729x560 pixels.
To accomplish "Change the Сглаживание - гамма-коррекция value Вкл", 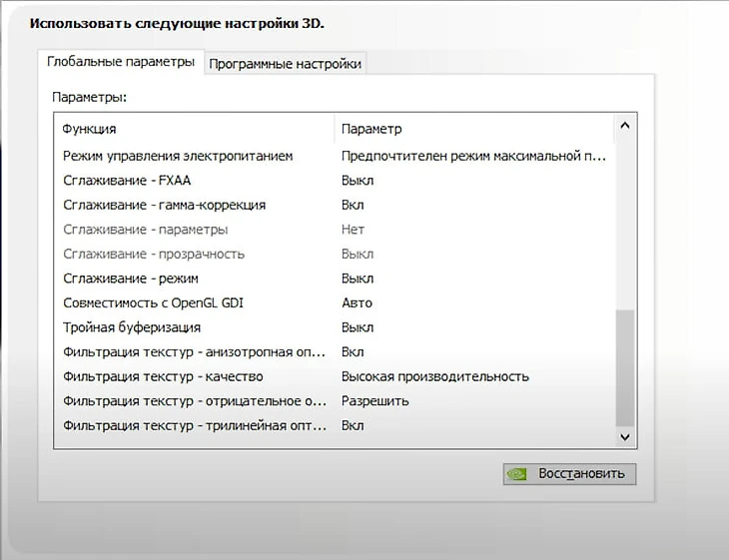I will (353, 205).
